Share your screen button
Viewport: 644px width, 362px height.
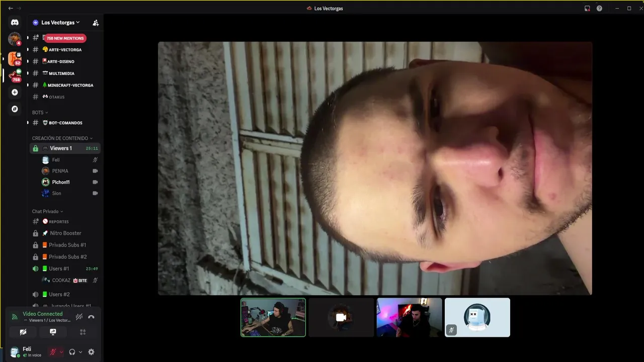click(x=53, y=332)
